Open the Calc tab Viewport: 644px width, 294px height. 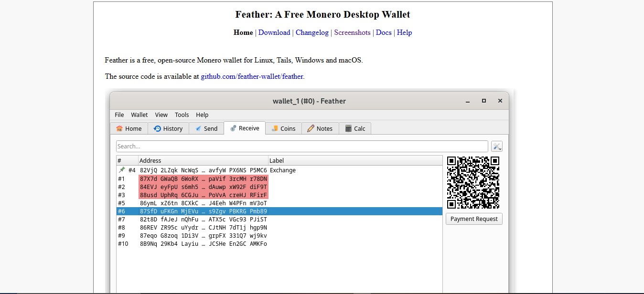355,128
